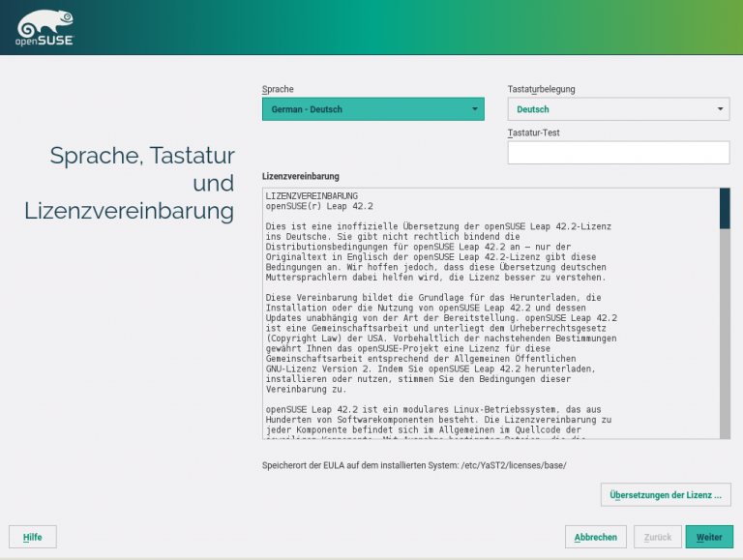Screen dimensions: 743x560
Task: Click the license scrollbar track below thumb
Action: [725, 334]
